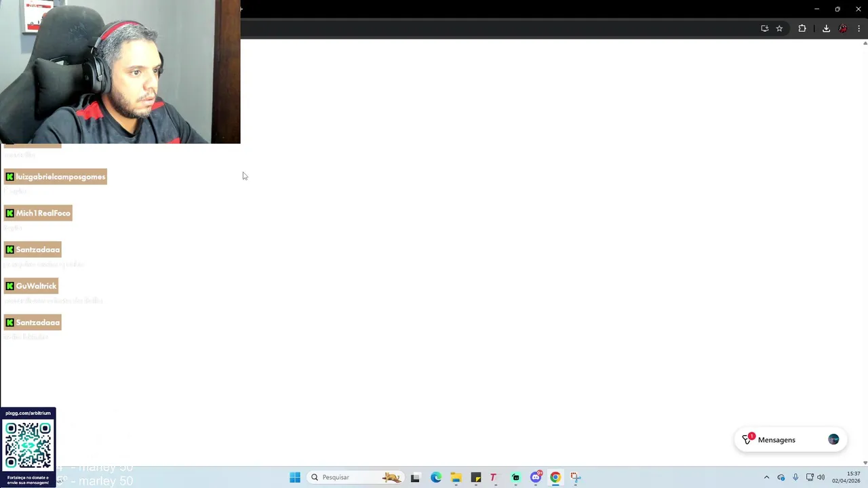This screenshot has width=868, height=488.
Task: Open the Chrome extensions puzzle icon
Action: 802,28
